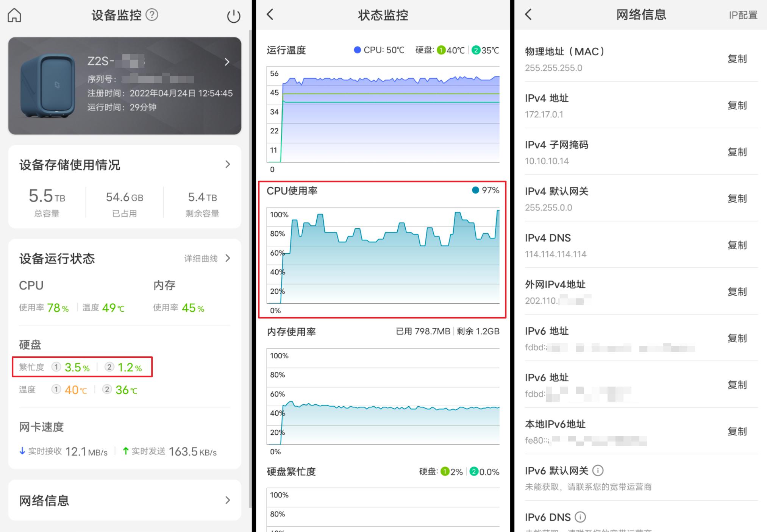Open IP配置 settings
767x532 pixels.
click(742, 15)
